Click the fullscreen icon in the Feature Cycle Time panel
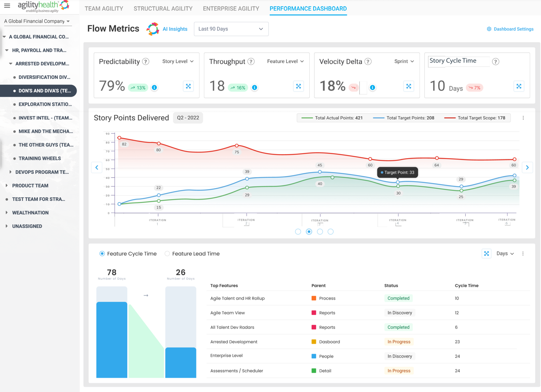This screenshot has height=392, width=541. 486,253
